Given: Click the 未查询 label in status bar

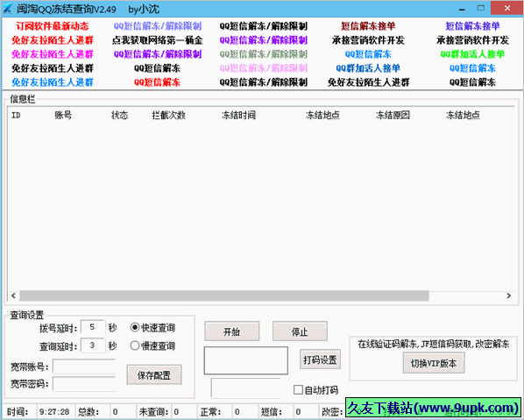Looking at the screenshot, I should [x=153, y=411].
